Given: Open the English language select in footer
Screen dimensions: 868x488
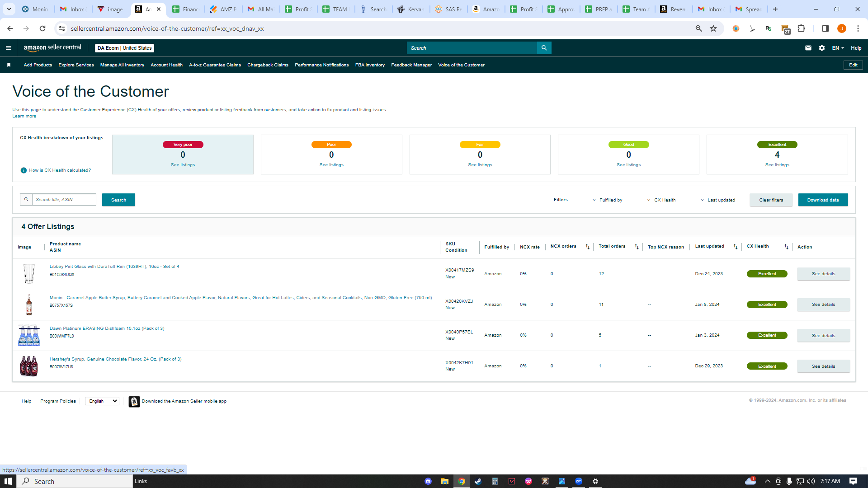Looking at the screenshot, I should [x=102, y=401].
